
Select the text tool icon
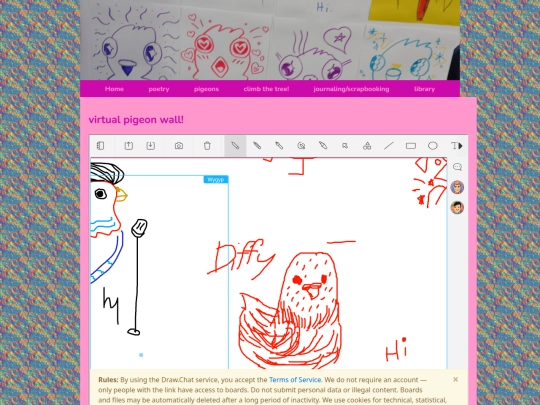tap(454, 146)
